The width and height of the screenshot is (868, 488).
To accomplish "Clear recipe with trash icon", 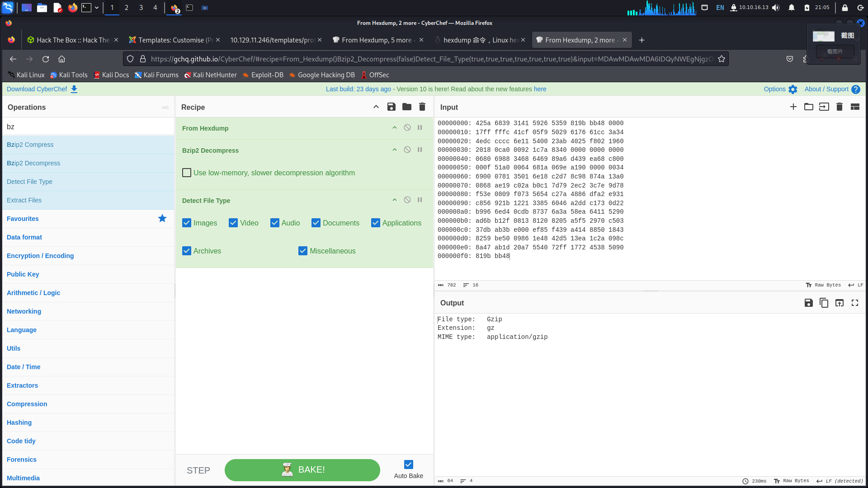I will tap(422, 107).
